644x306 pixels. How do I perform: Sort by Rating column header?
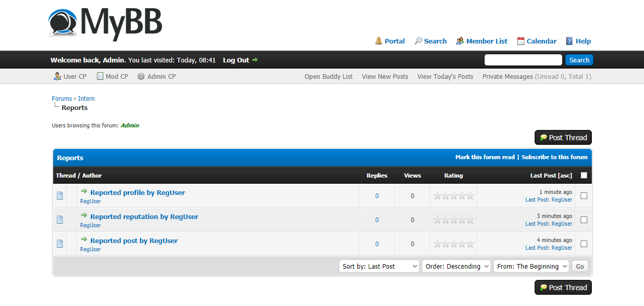tap(453, 176)
